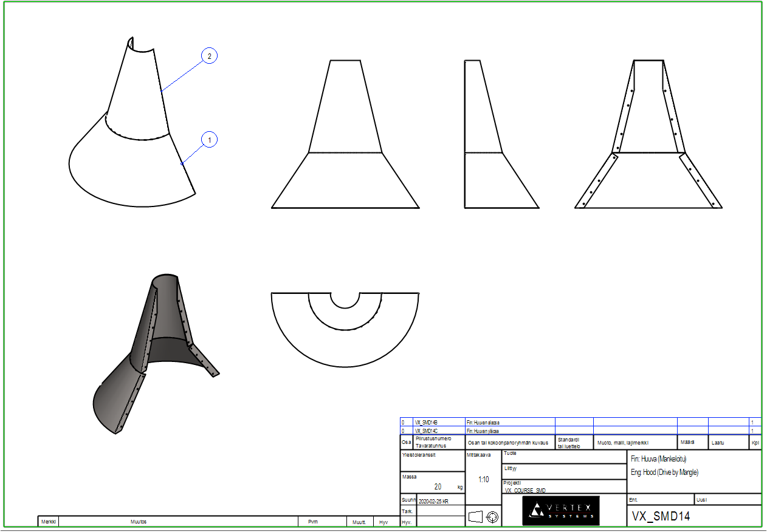
Task: Select the semicircular top view
Action: click(345, 328)
